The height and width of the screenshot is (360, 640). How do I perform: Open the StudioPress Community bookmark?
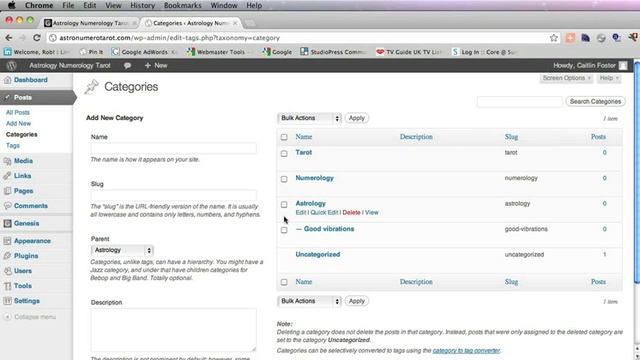[x=333, y=52]
